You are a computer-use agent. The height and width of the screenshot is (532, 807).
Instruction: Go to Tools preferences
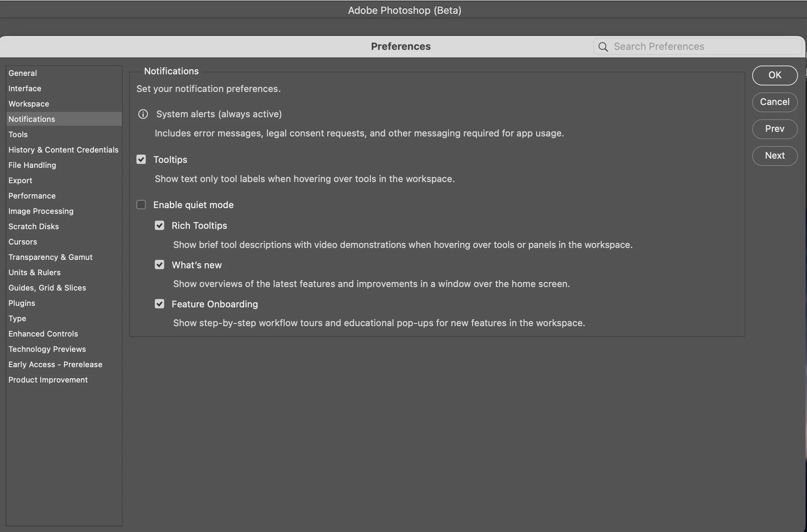[x=64, y=135]
